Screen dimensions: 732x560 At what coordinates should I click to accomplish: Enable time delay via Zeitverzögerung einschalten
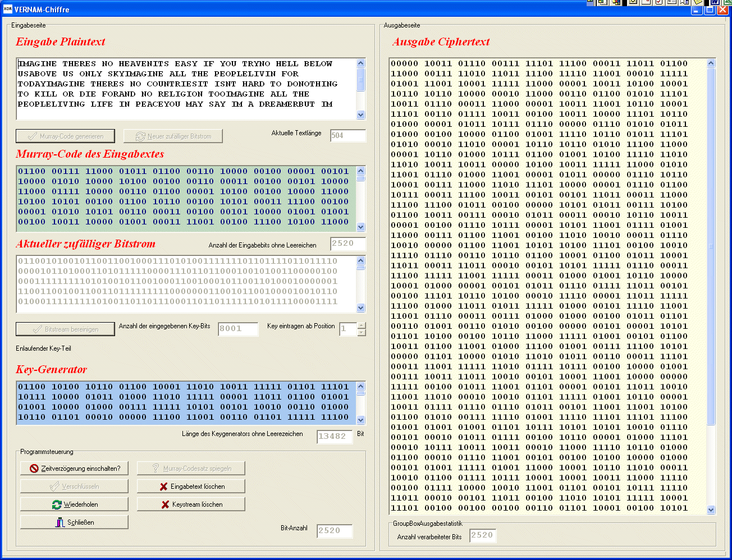coord(74,469)
